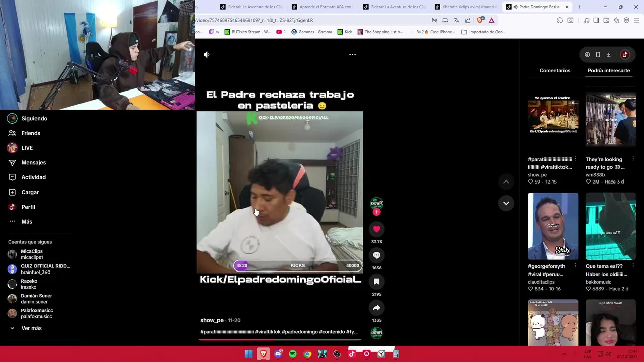Go to the previous video with up chevron
Image resolution: width=644 pixels, height=362 pixels.
[506, 182]
